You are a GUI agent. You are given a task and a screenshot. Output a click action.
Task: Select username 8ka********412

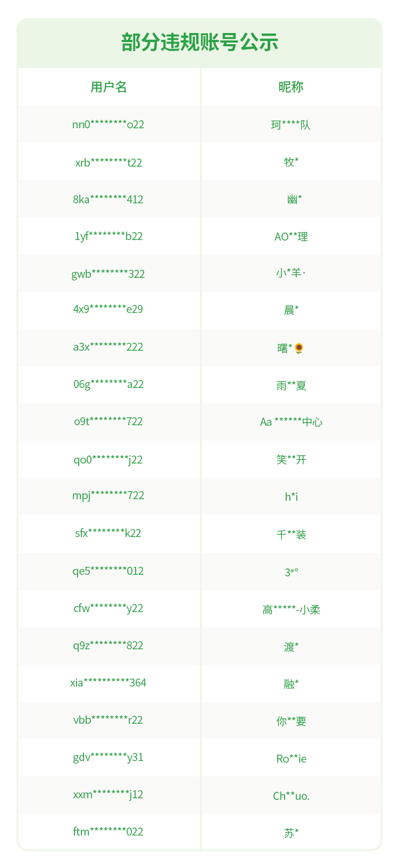point(109,200)
